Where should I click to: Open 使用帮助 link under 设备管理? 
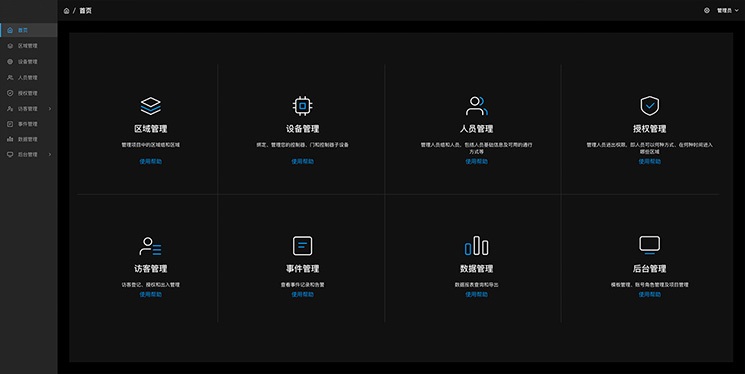(303, 162)
